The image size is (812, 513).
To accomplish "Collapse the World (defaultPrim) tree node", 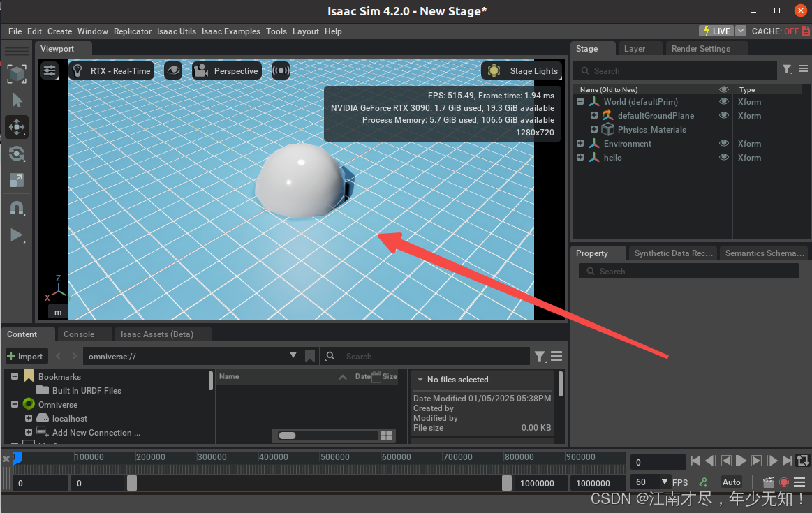I will pos(580,101).
